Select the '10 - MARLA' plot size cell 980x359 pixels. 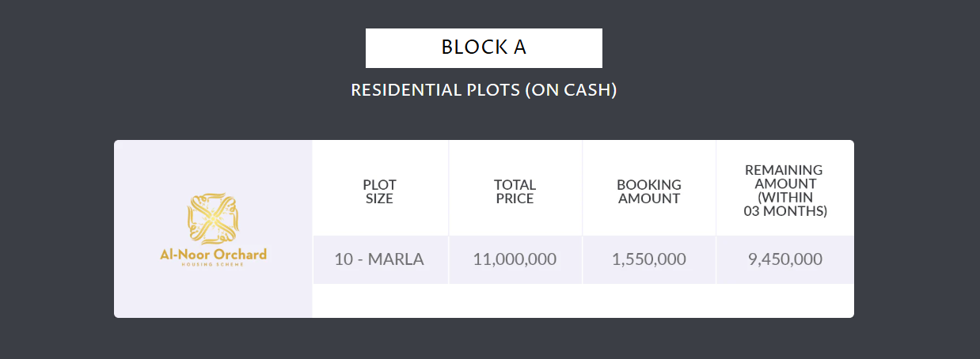[379, 259]
